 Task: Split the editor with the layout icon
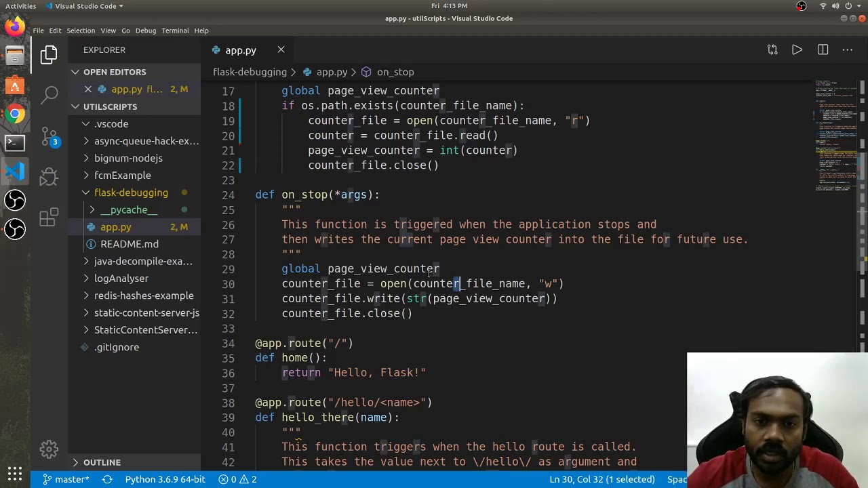tap(823, 49)
